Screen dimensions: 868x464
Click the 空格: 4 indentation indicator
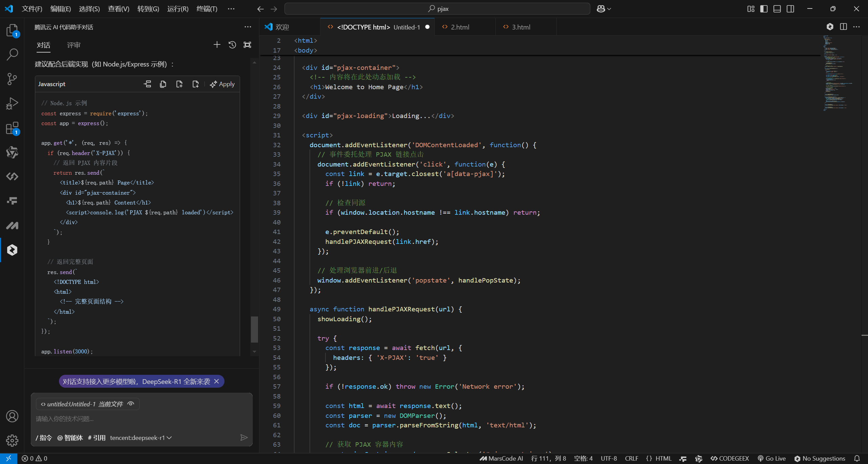click(x=583, y=459)
